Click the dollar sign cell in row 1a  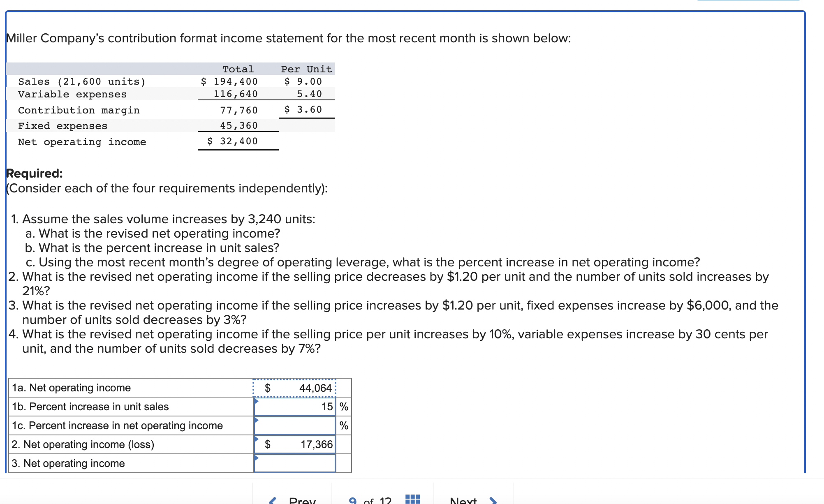point(268,388)
